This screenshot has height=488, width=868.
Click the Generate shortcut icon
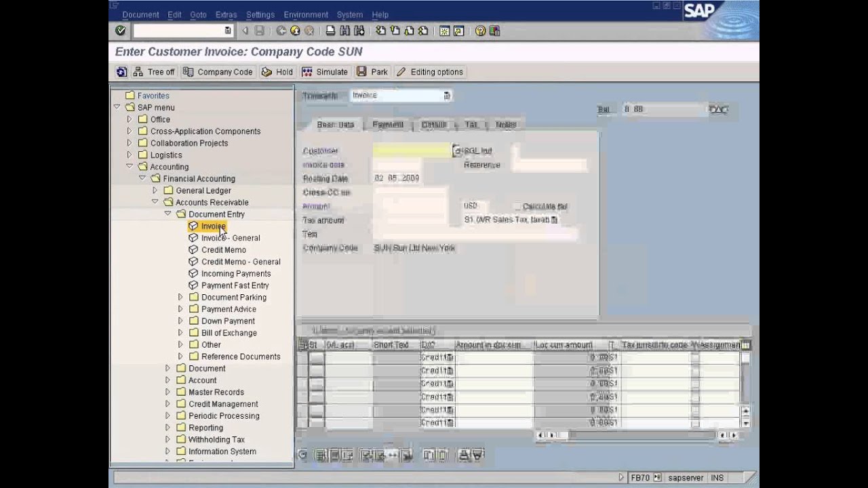459,30
